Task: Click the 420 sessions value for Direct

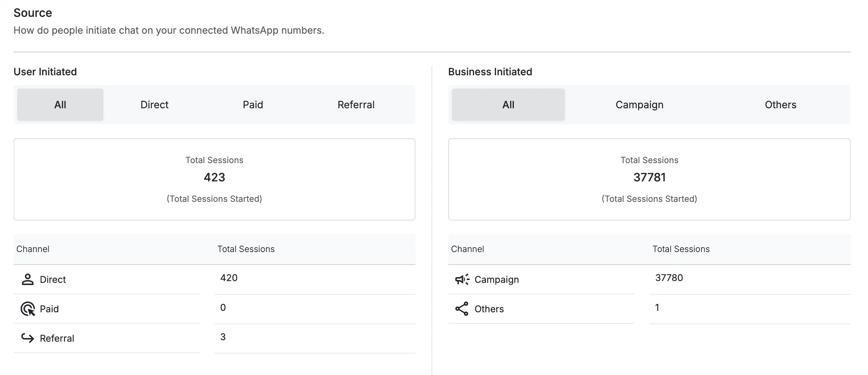Action: pyautogui.click(x=229, y=278)
